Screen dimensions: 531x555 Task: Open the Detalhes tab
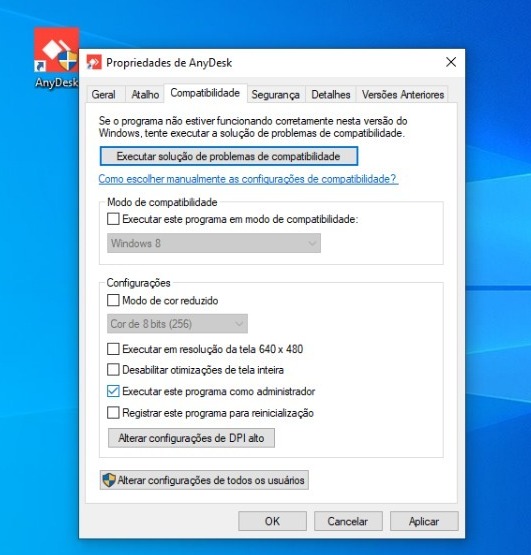click(x=331, y=95)
